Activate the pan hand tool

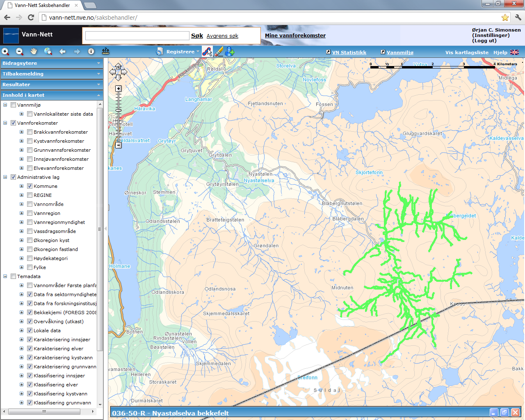pyautogui.click(x=34, y=51)
